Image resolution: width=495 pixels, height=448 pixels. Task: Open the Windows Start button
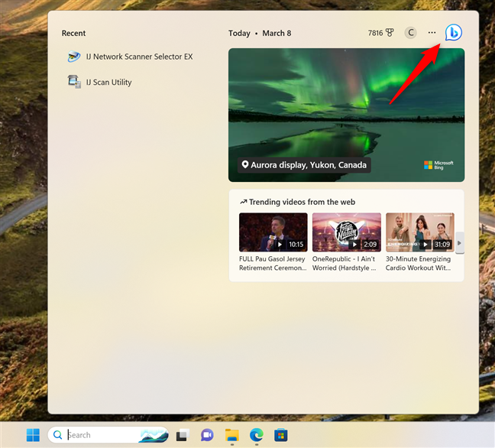(x=33, y=435)
